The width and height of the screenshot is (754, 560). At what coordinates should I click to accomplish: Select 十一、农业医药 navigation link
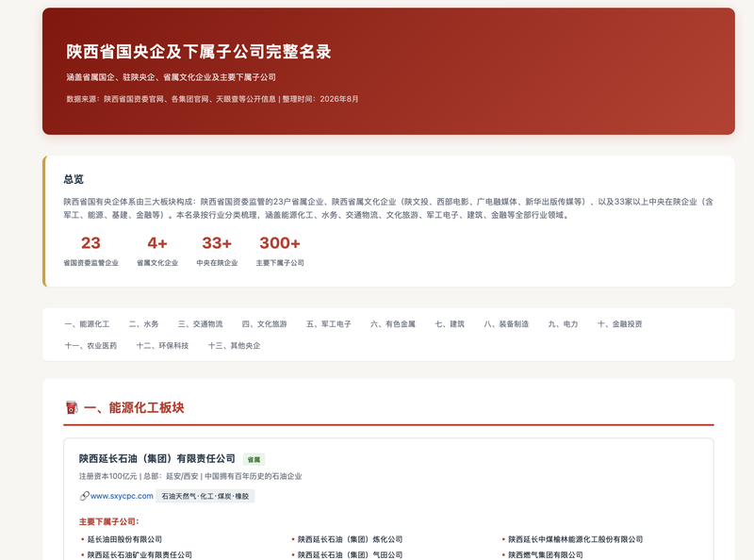pos(90,345)
